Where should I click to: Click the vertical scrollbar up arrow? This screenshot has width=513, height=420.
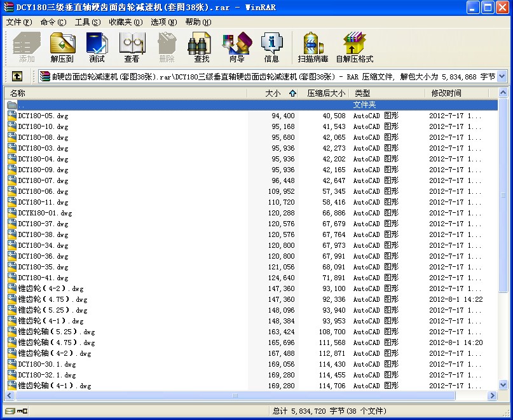point(503,93)
